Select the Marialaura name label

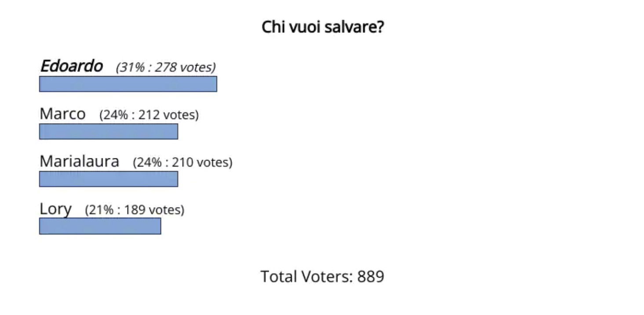79,161
